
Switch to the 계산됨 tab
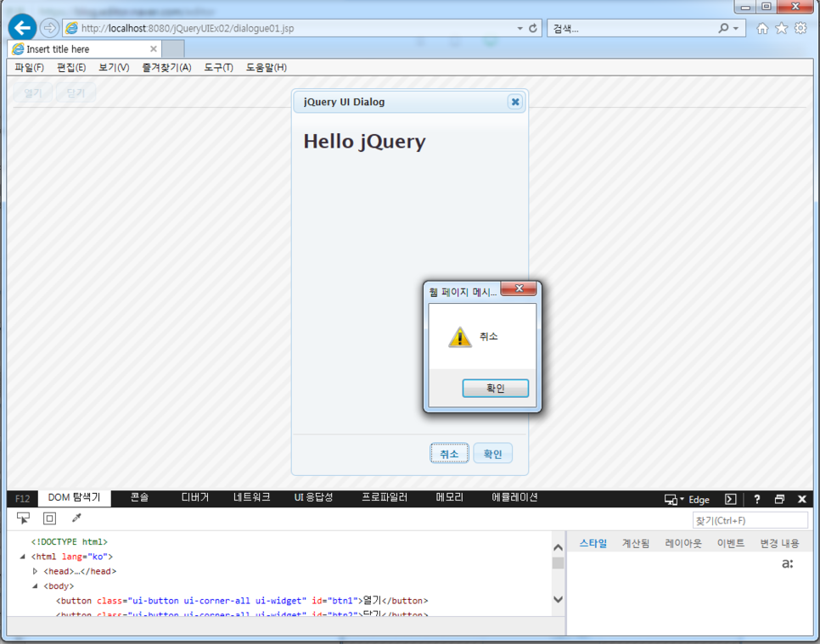coord(636,544)
